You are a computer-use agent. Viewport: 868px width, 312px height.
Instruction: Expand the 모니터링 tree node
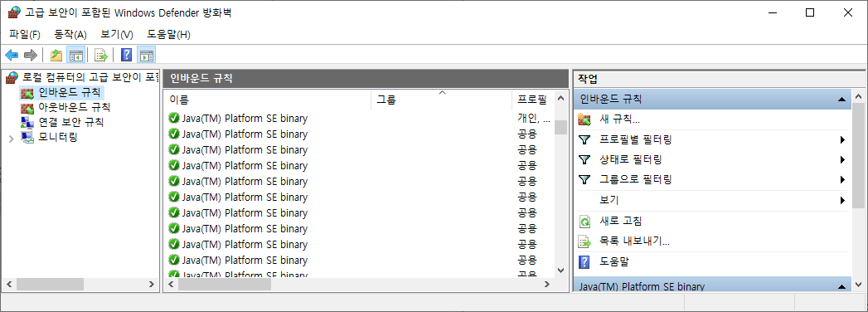[x=11, y=138]
